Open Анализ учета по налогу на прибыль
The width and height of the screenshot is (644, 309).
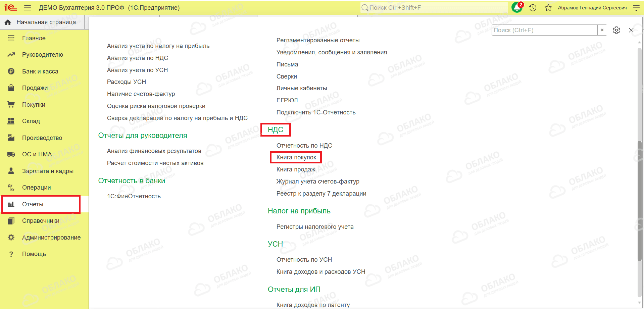[158, 46]
